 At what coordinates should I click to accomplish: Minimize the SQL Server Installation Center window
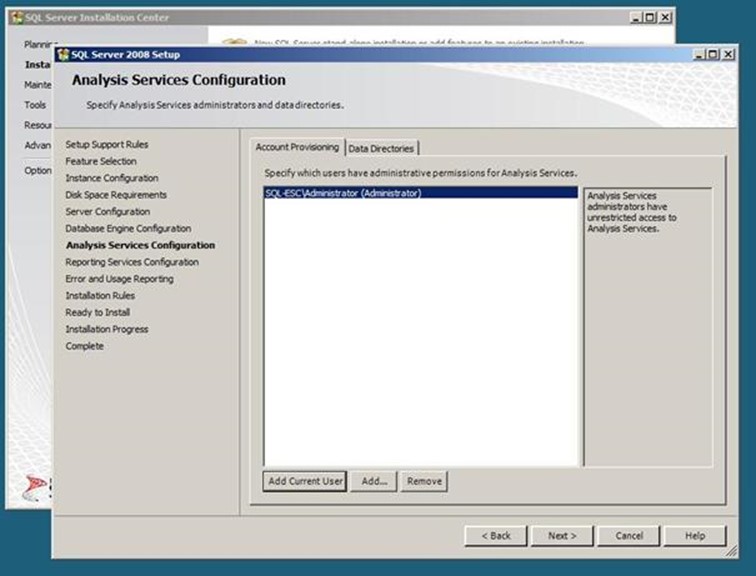[x=636, y=18]
